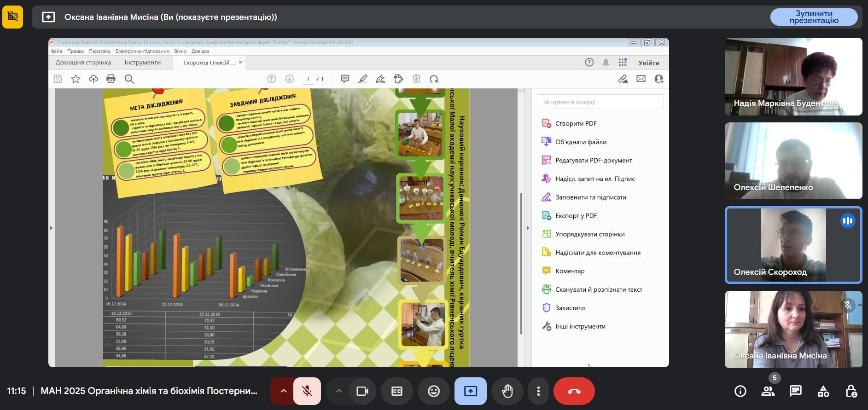
Task: Turn on the camera
Action: [362, 391]
